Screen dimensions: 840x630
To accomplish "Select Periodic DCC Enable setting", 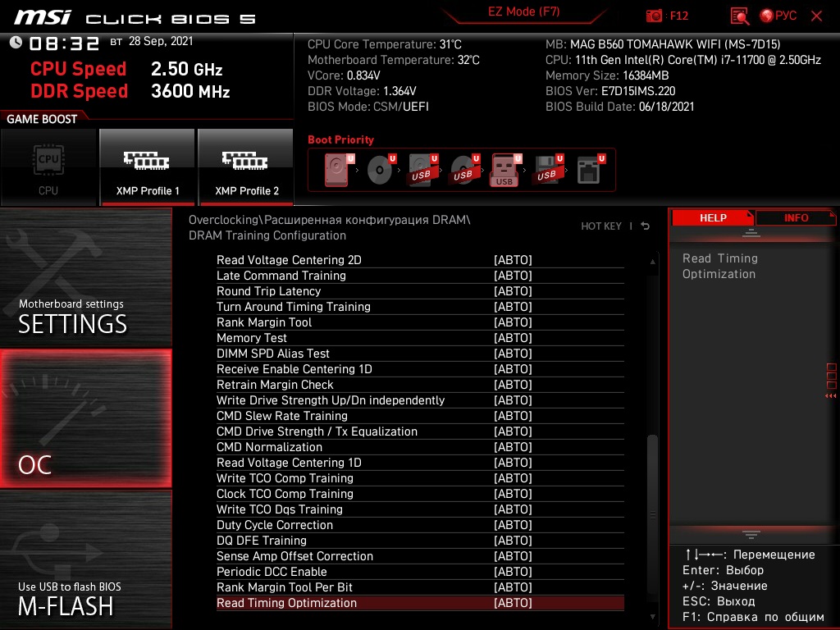I will [x=420, y=571].
